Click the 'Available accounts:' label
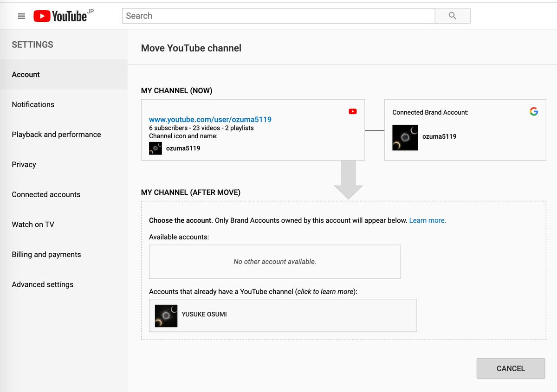The image size is (557, 392). [179, 237]
